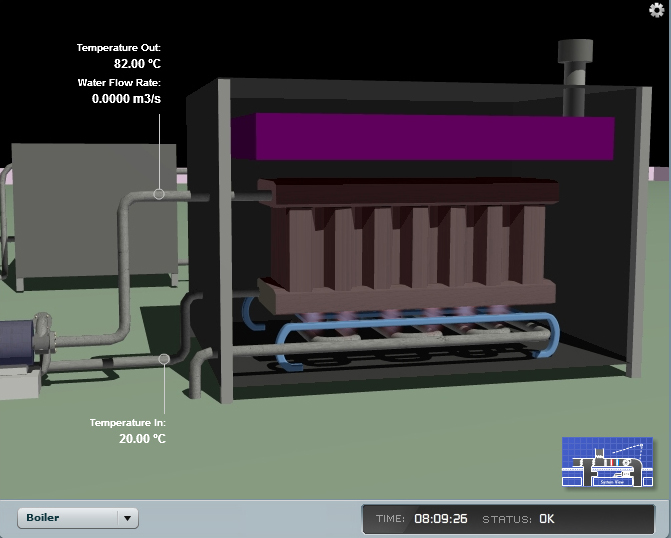Select the blue pump motor
Screen dimensions: 671x538
click(x=16, y=342)
